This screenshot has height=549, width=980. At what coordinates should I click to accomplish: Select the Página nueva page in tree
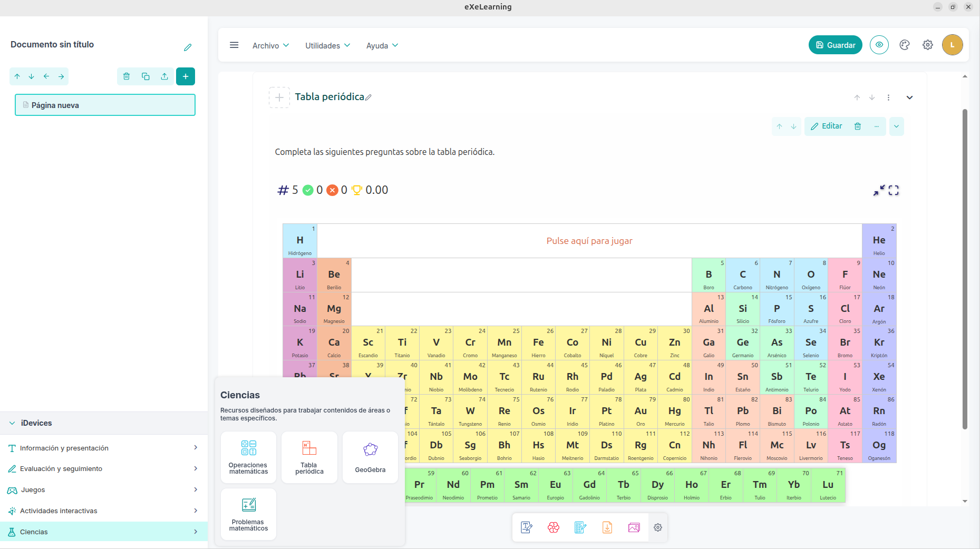(105, 105)
